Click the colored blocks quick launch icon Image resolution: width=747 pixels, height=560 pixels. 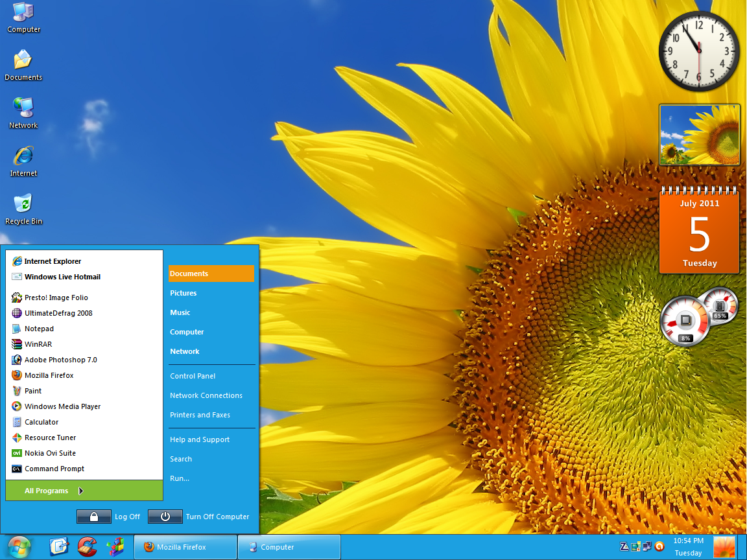(x=115, y=546)
